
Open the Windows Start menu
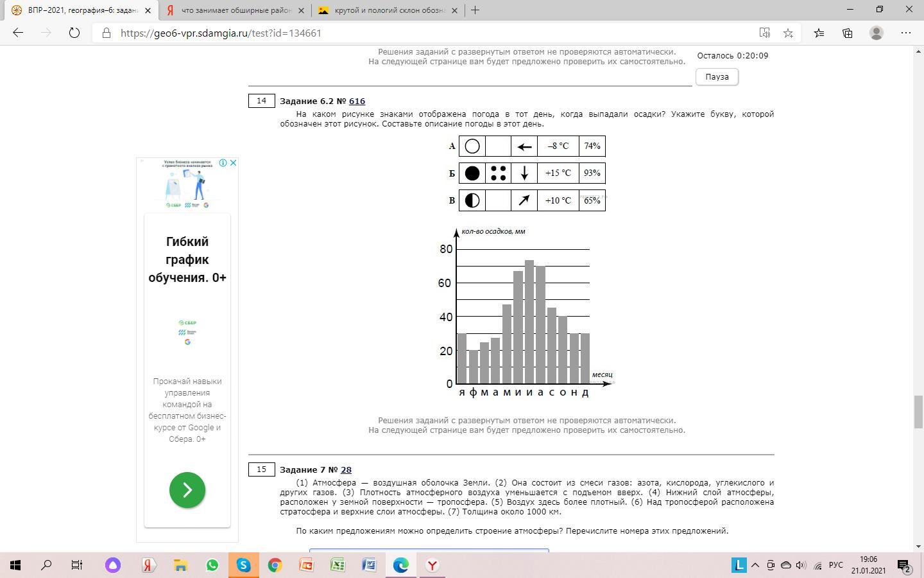tap(15, 565)
